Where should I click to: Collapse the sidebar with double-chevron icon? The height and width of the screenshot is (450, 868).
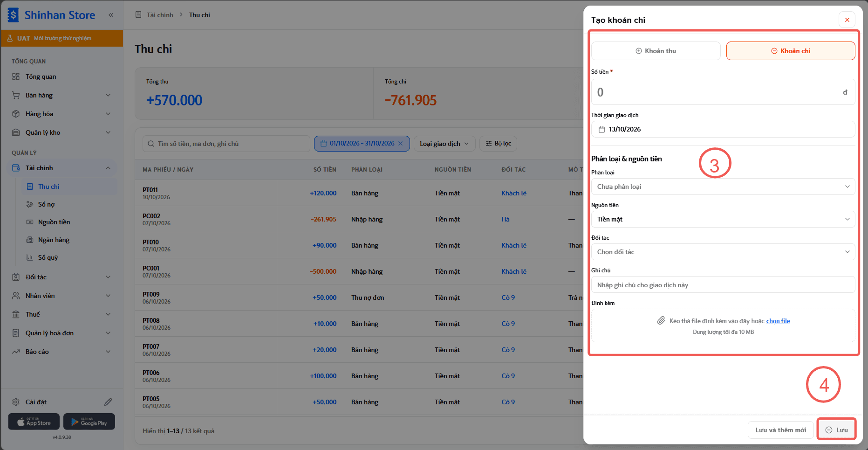(x=111, y=15)
